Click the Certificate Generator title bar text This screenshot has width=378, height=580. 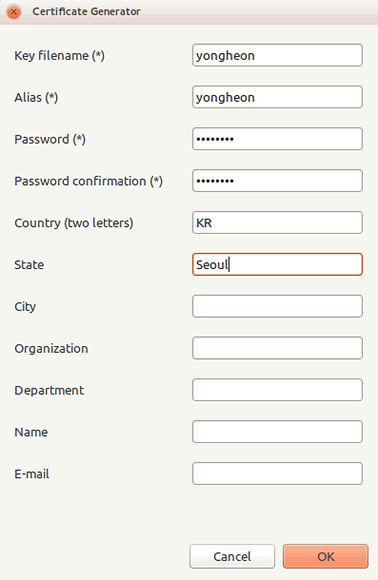coord(86,11)
